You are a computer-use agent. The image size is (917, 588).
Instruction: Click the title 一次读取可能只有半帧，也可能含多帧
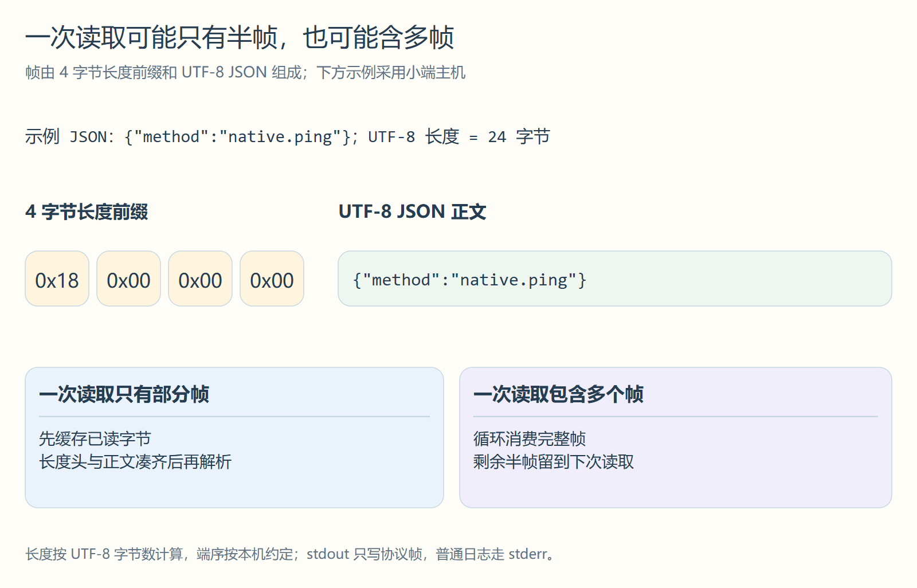click(240, 38)
